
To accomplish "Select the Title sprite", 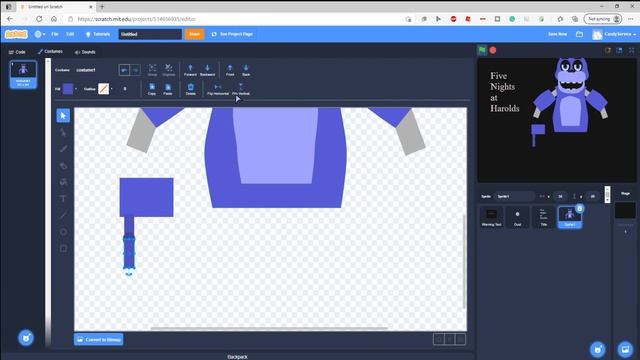I will pyautogui.click(x=544, y=217).
